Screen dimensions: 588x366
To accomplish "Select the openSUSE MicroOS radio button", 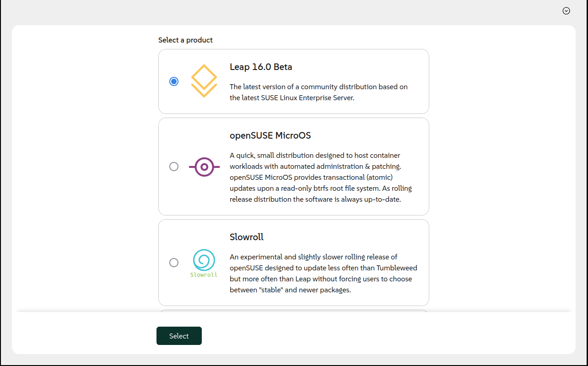I will [x=174, y=167].
